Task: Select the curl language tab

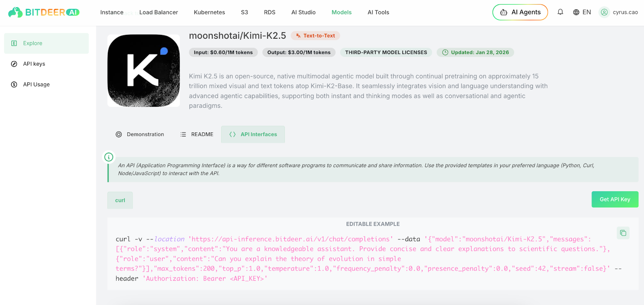Action: pos(120,200)
